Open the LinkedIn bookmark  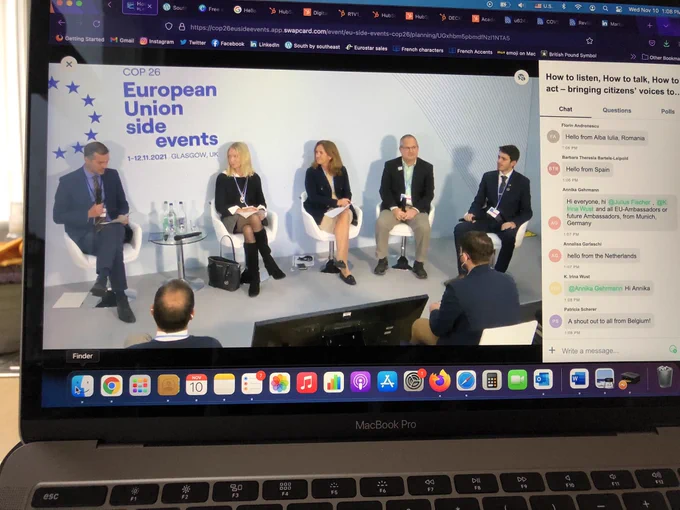pyautogui.click(x=265, y=44)
